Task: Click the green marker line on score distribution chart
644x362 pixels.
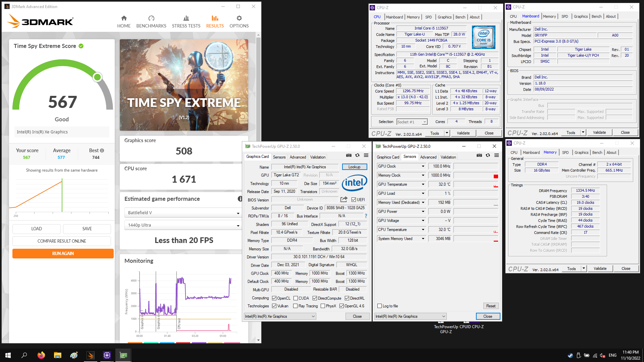Action: tap(62, 195)
